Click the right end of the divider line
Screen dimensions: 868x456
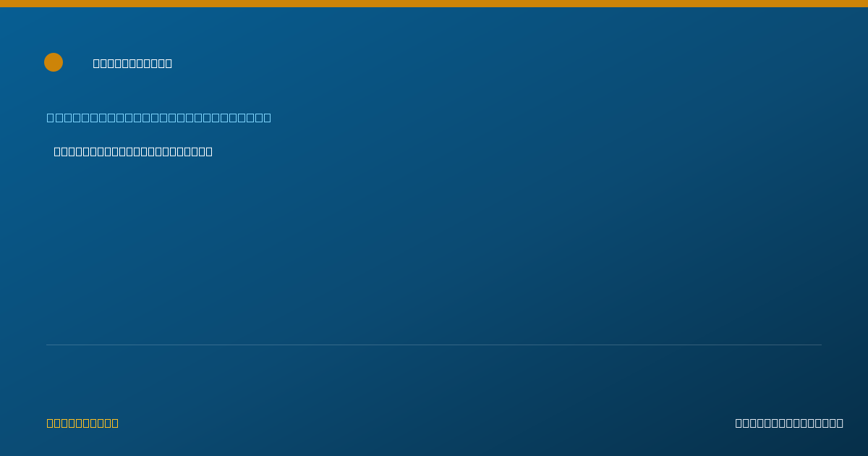[x=820, y=345]
